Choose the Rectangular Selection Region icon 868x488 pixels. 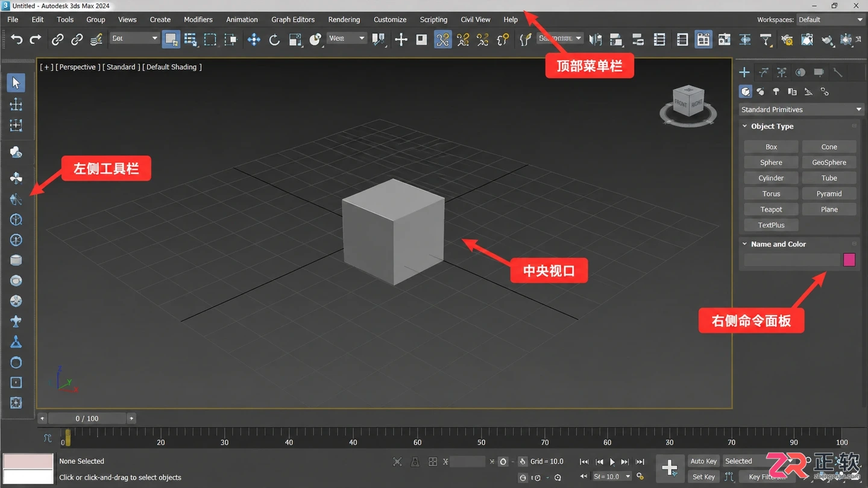click(x=210, y=40)
